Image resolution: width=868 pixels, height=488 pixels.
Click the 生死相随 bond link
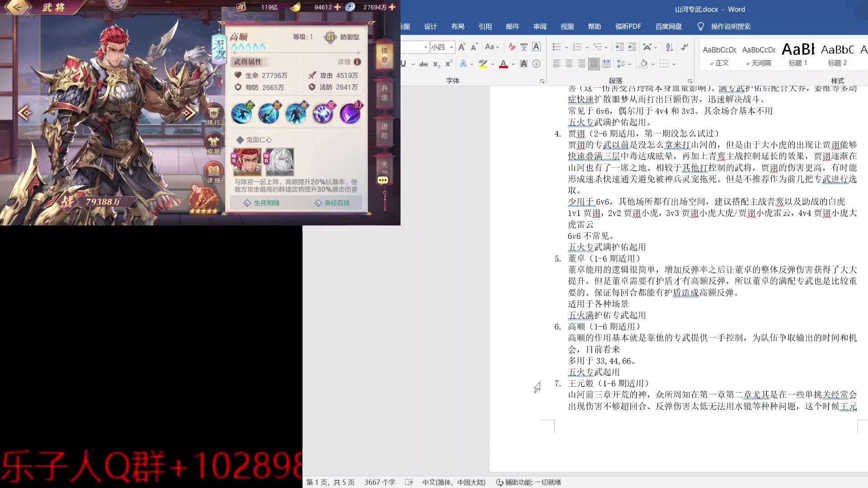262,203
